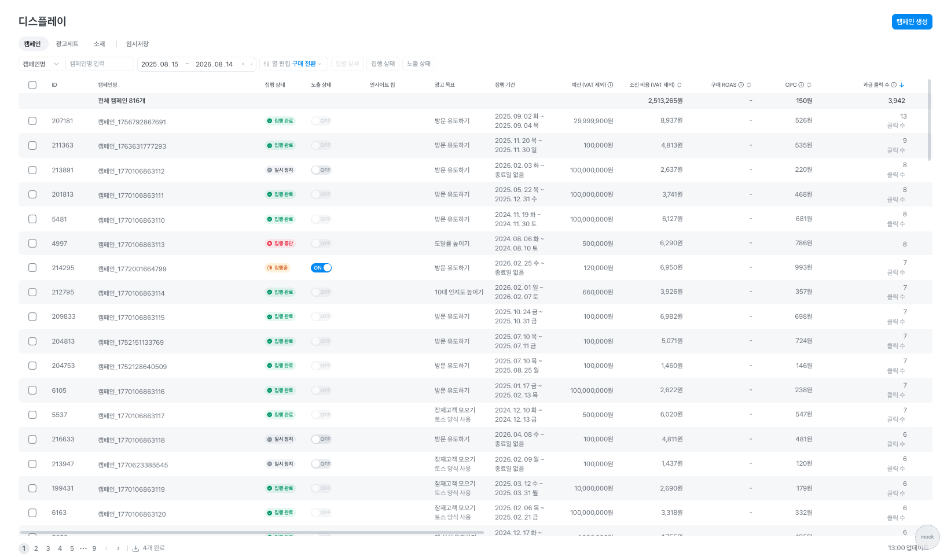Click 집행 완료 badge of campaign 207181
This screenshot has height=560, width=951.
280,121
